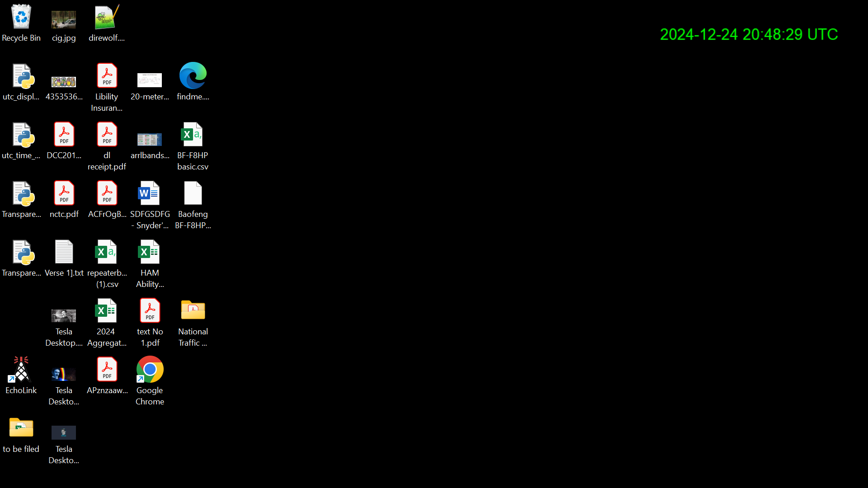
Task: Select the repeaterb... (1).csv file
Action: (x=107, y=264)
